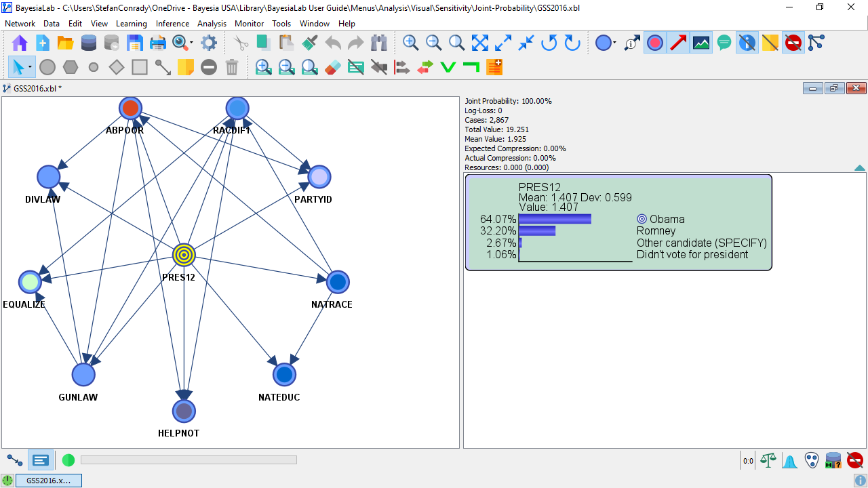The width and height of the screenshot is (868, 488).
Task: Toggle the image display button in toolbar
Action: [701, 43]
